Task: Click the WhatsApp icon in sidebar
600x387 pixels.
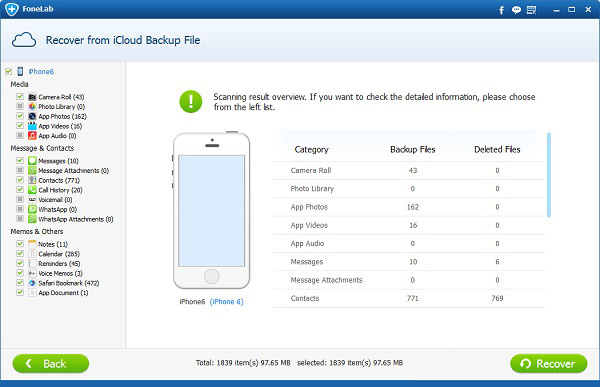Action: pos(33,209)
